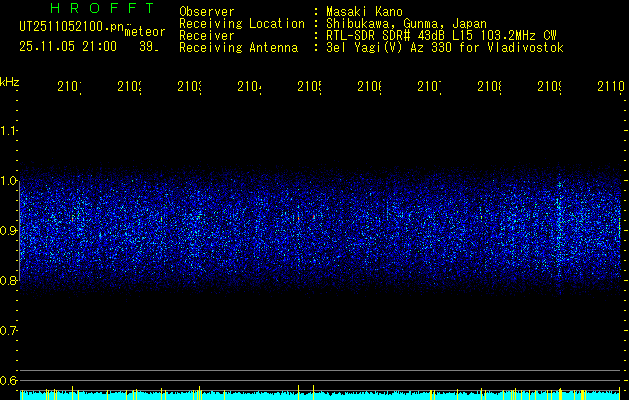
Task: Click the red echo spot in the spectrogram
Action: point(314,217)
